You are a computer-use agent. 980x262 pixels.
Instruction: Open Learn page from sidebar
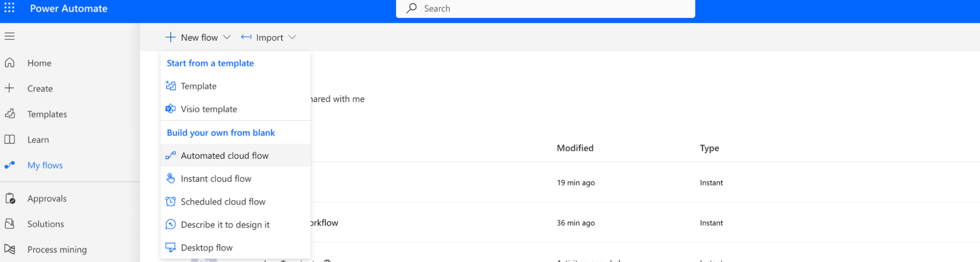38,140
